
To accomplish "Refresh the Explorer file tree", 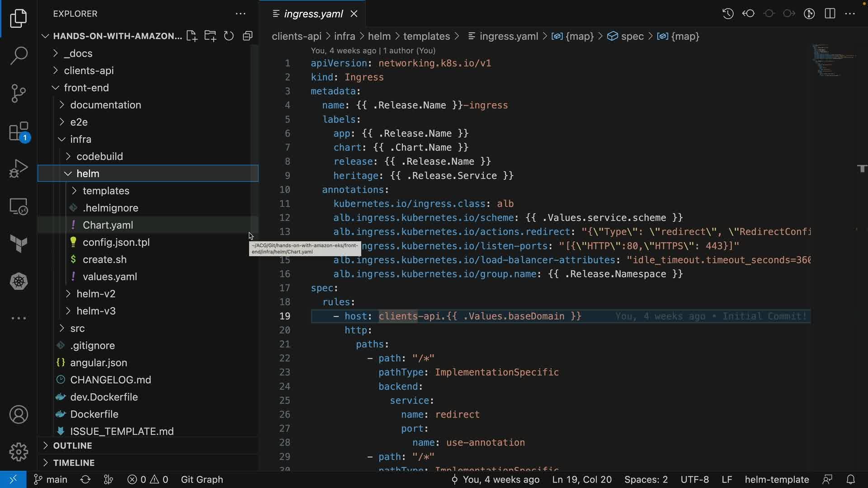I will pyautogui.click(x=229, y=36).
